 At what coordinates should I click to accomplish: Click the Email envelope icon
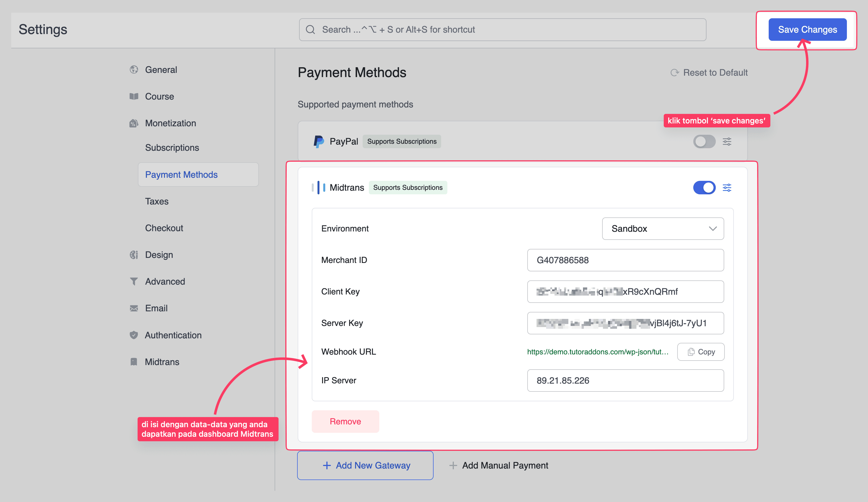[134, 308]
